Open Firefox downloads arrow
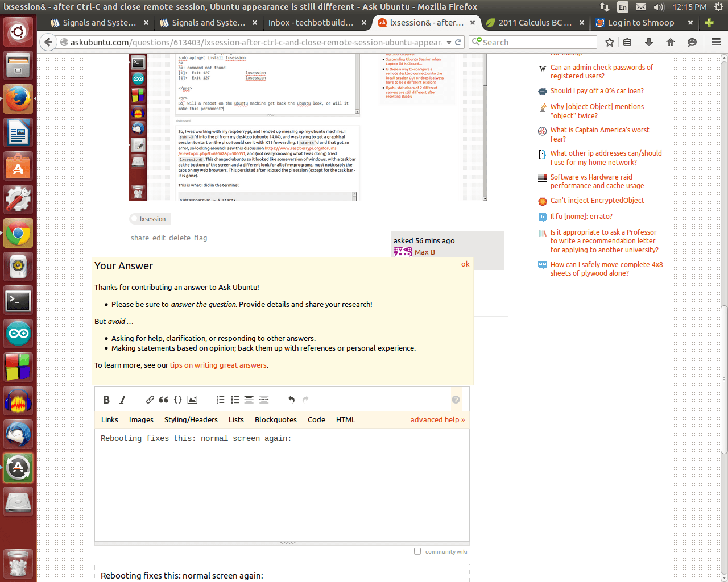 click(649, 42)
